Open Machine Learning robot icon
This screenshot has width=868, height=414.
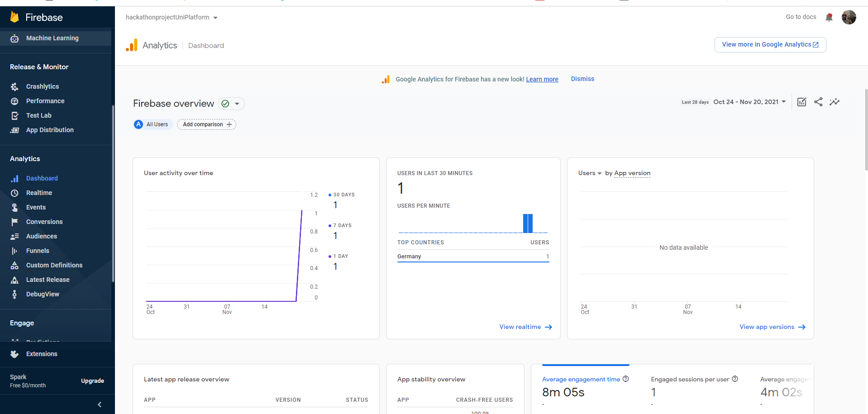click(14, 38)
